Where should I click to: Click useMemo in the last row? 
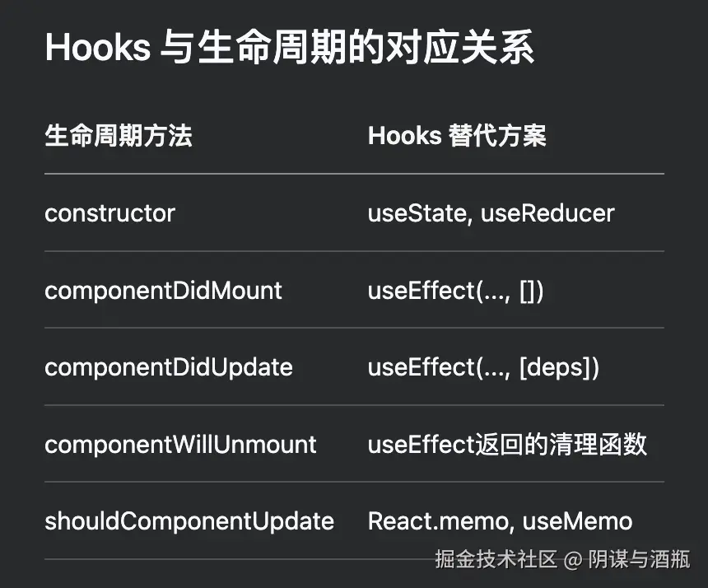pyautogui.click(x=577, y=521)
